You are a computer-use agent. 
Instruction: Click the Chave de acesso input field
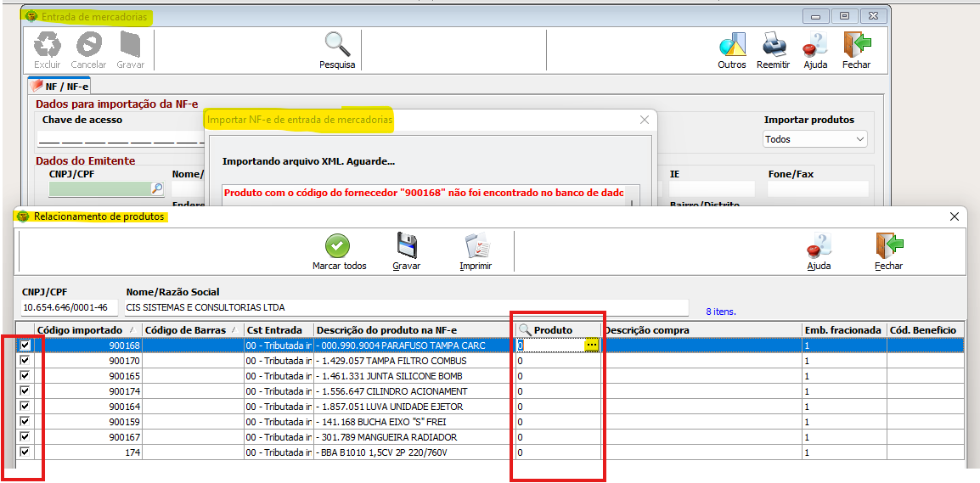coord(119,138)
